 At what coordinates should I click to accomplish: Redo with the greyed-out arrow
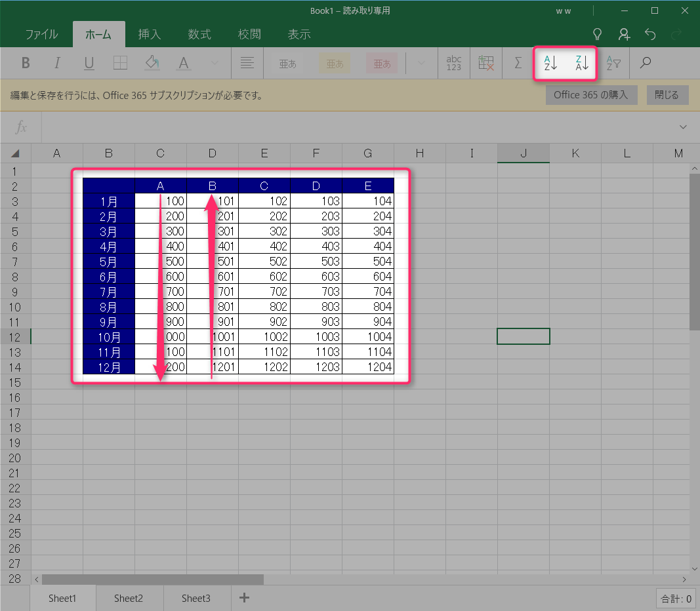tap(676, 34)
